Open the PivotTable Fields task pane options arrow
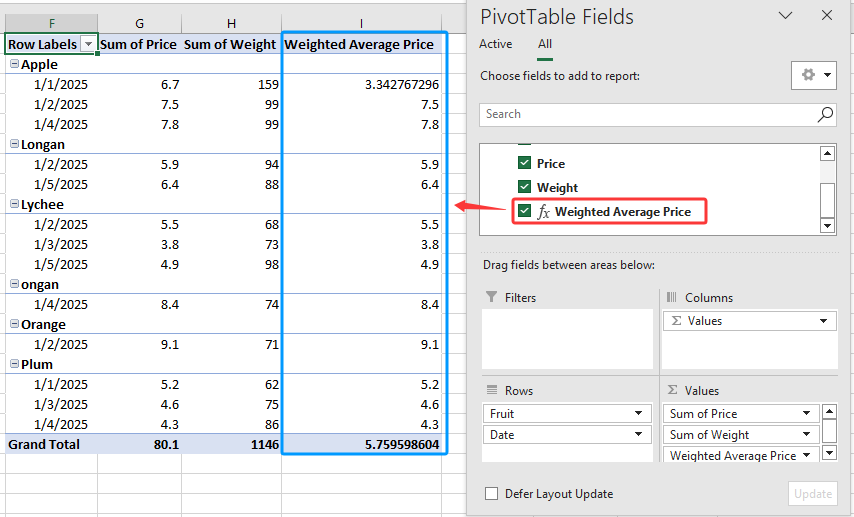This screenshot has height=517, width=854. [785, 16]
